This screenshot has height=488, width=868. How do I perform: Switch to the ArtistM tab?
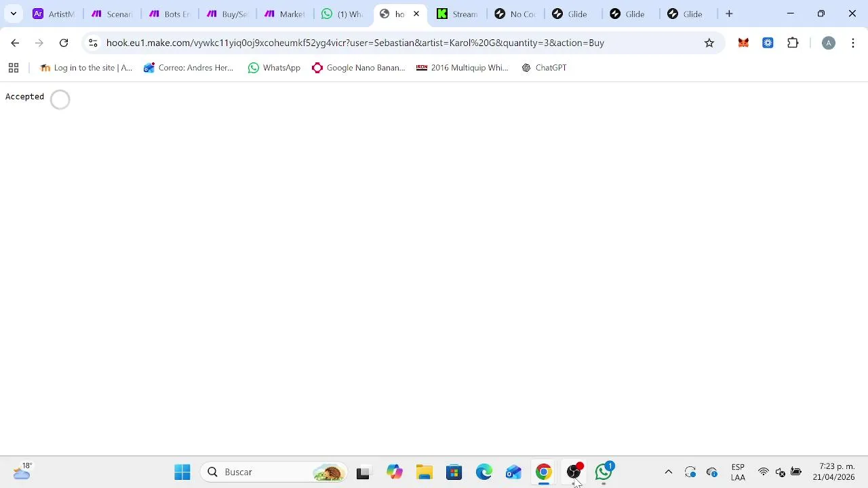pos(54,14)
